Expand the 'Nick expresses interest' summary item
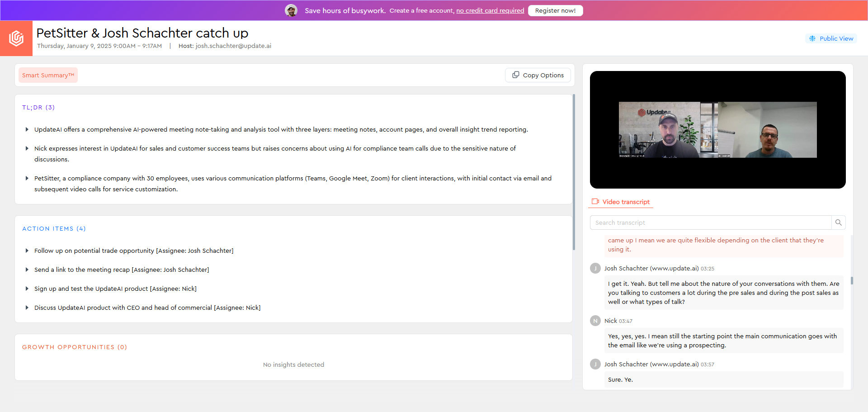Screen dimensions: 868x412 point(27,149)
